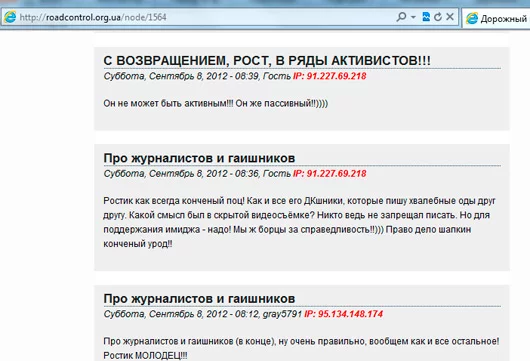Click the username gray5791

[282, 314]
